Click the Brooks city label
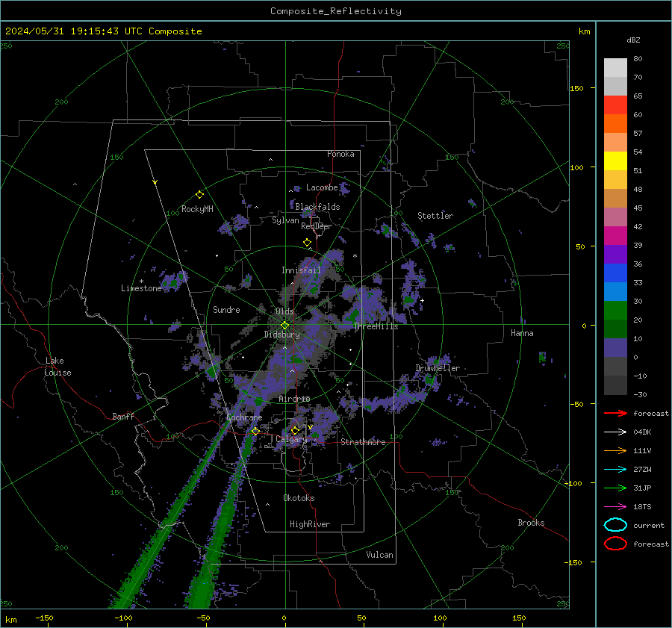Screen dimensions: 672x628 coord(531,523)
